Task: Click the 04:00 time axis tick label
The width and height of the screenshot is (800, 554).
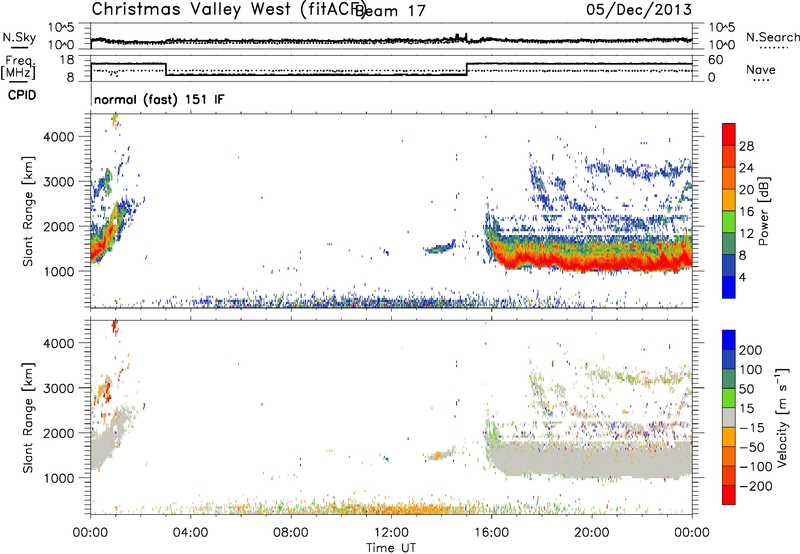Action: [x=191, y=532]
